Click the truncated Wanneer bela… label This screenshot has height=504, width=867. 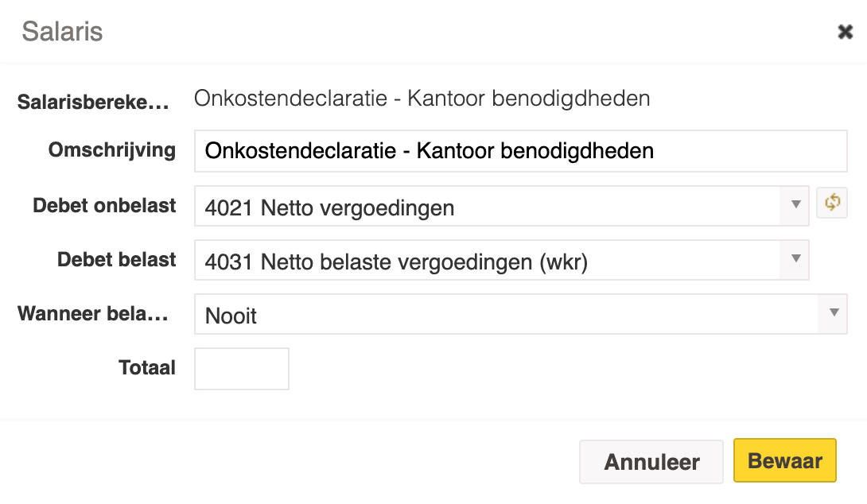[x=93, y=314]
